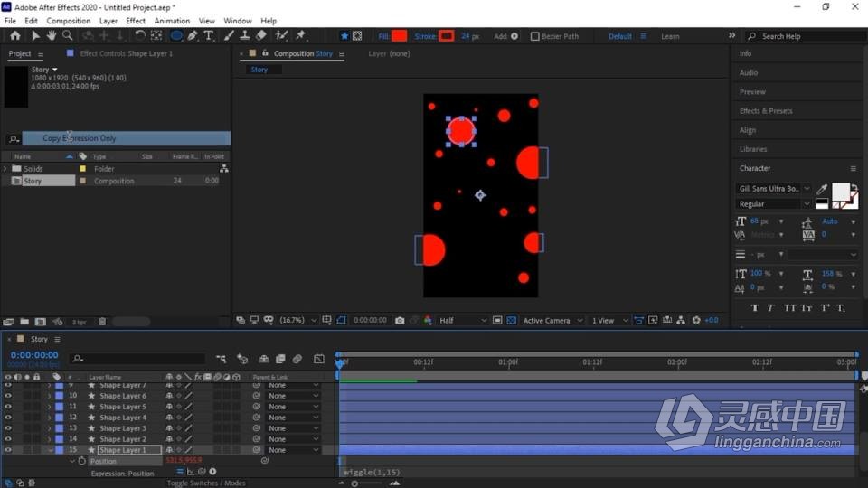Select the Eraser tool
Image resolution: width=868 pixels, height=488 pixels.
(x=260, y=36)
